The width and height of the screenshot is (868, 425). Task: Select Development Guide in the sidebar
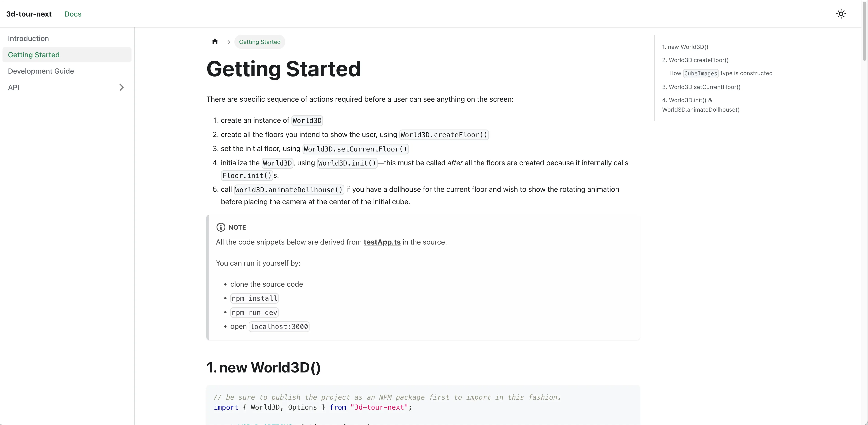pyautogui.click(x=41, y=71)
